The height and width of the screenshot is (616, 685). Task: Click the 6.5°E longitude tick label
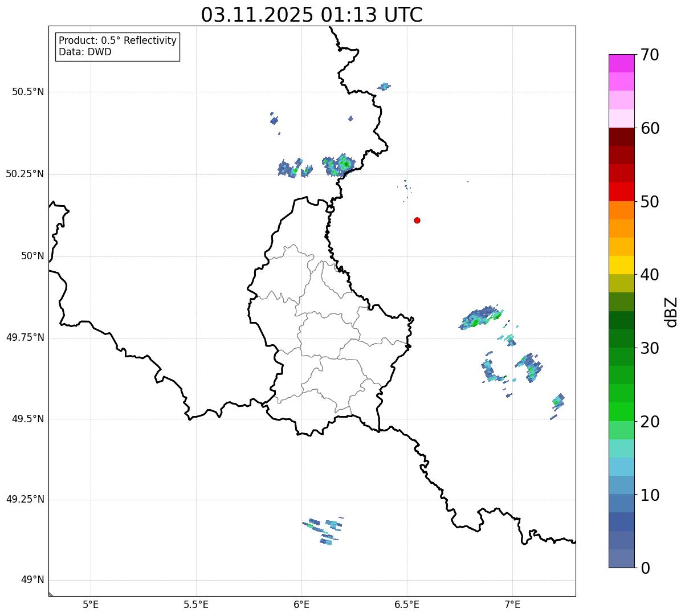(x=407, y=604)
